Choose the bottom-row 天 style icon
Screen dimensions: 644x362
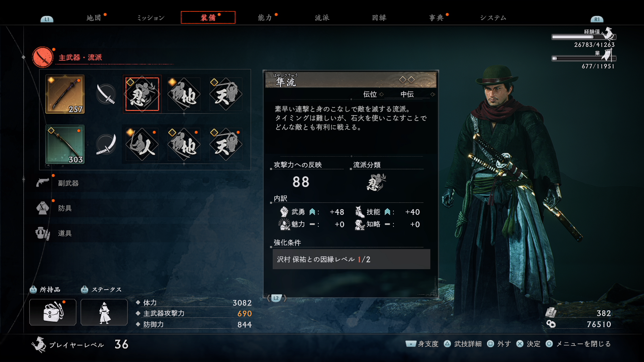click(226, 144)
